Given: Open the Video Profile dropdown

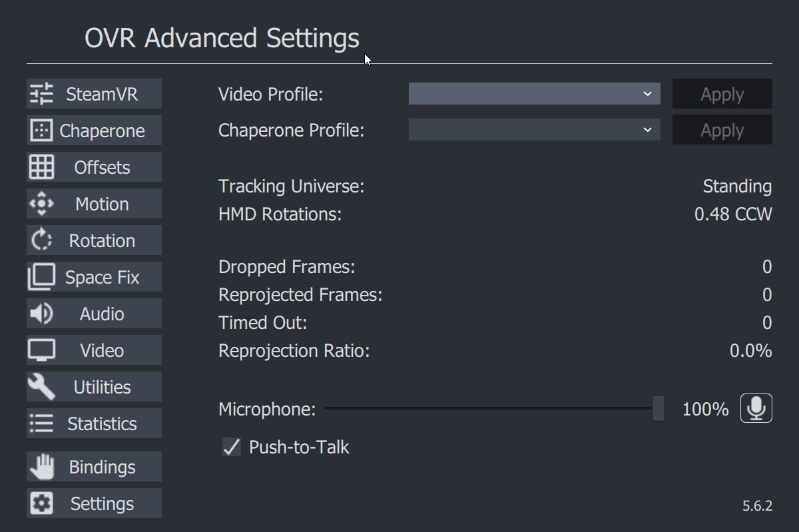Looking at the screenshot, I should [534, 94].
